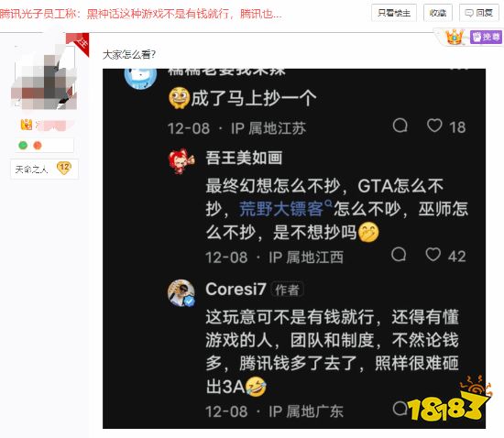
Task: Like the comment with 18 likes
Action: pyautogui.click(x=434, y=126)
